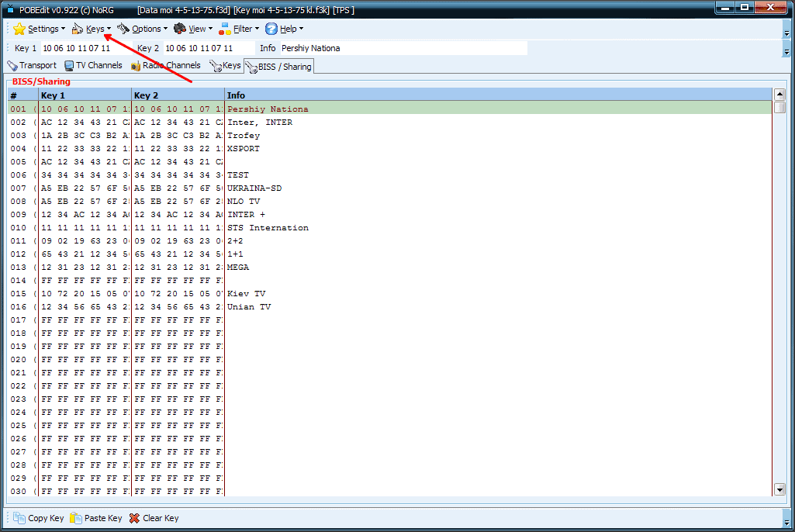Click the Clear Key button label
The height and width of the screenshot is (532, 795).
pyautogui.click(x=161, y=518)
